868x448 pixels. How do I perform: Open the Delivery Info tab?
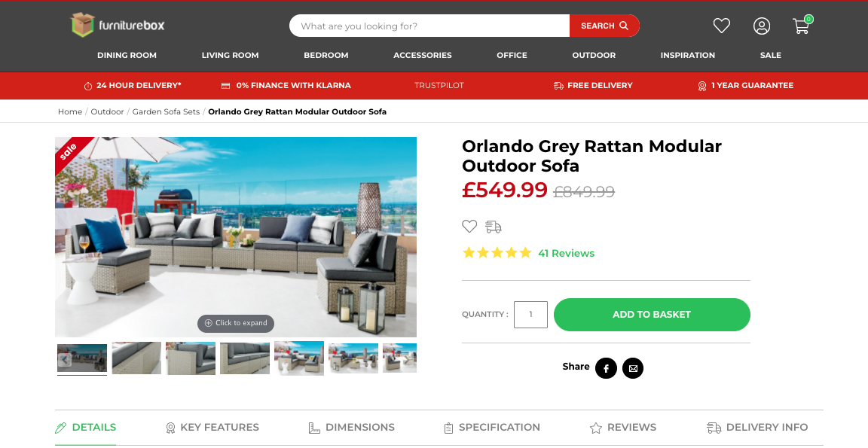coord(757,428)
